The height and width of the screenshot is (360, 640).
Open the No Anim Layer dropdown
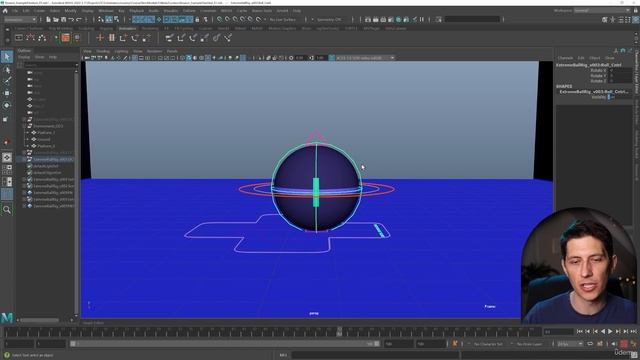tap(530, 344)
